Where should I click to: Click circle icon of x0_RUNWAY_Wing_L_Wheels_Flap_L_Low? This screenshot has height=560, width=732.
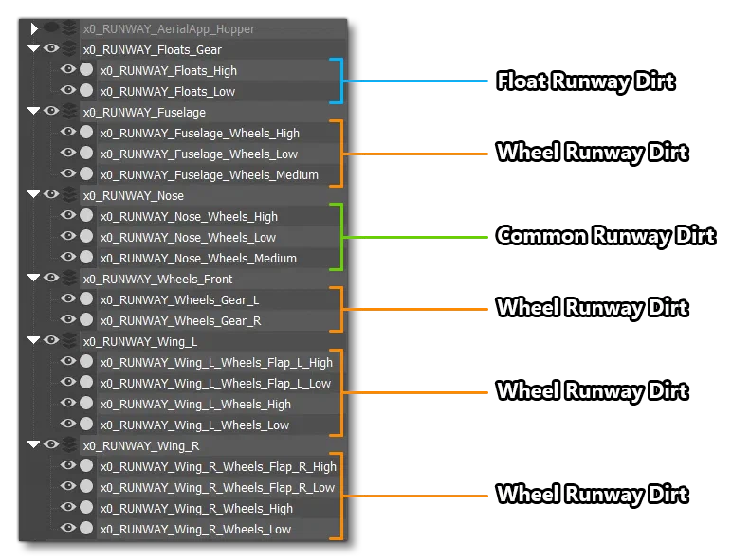pos(86,382)
